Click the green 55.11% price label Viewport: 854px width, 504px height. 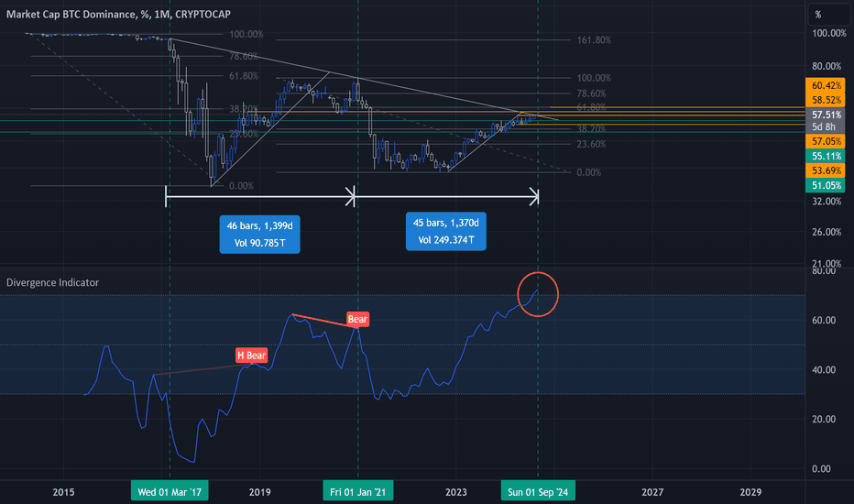point(825,157)
